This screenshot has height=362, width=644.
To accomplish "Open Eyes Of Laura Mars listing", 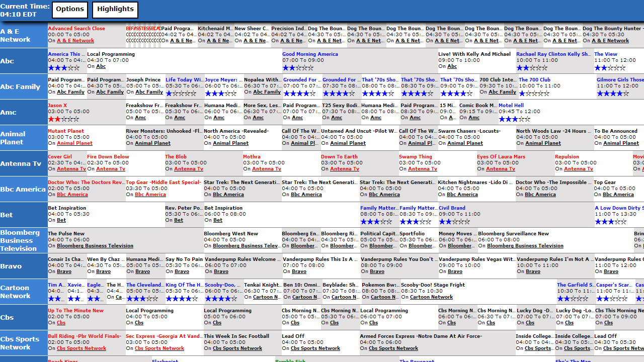I will pos(501,157).
